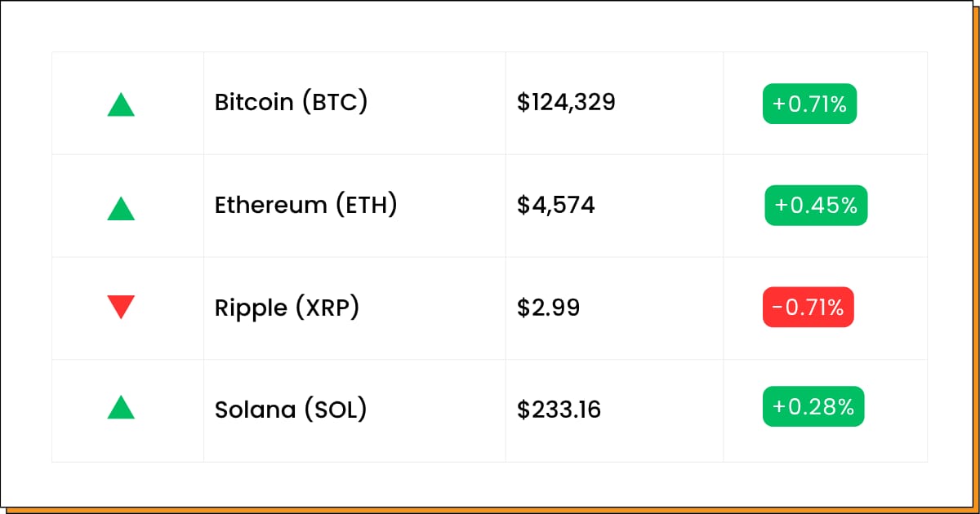Click the green up arrow beside Solana

click(121, 407)
